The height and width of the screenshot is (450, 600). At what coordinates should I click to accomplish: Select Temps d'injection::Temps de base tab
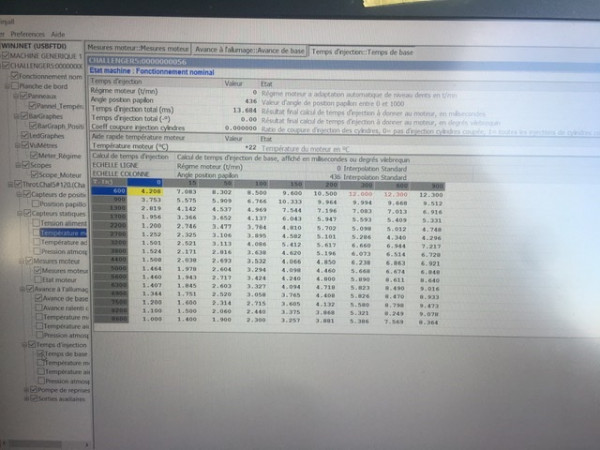pyautogui.click(x=362, y=52)
